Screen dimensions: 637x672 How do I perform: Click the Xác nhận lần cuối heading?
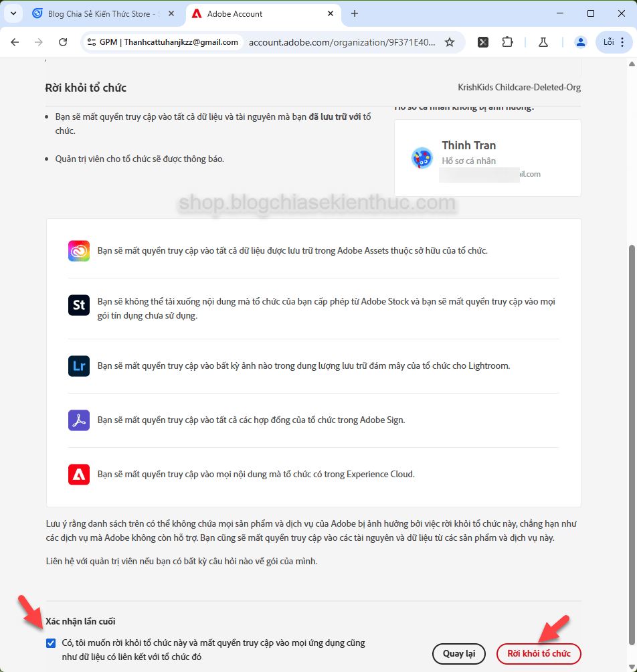point(80,621)
